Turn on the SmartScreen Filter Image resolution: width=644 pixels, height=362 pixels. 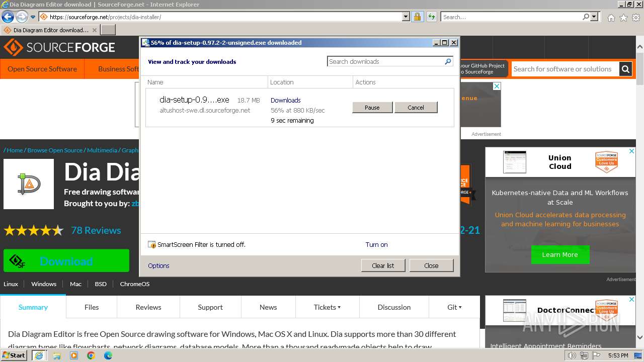click(x=376, y=244)
